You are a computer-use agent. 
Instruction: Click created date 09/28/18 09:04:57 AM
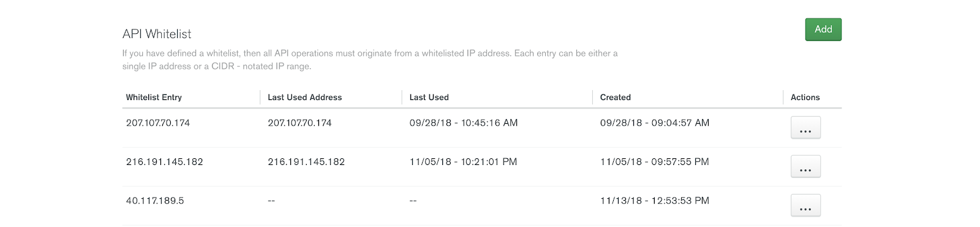[655, 123]
